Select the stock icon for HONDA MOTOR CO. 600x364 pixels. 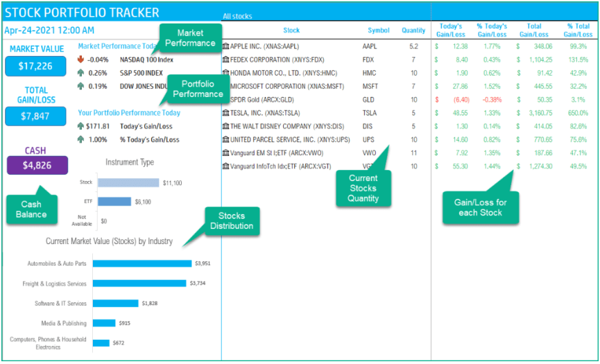tap(225, 73)
